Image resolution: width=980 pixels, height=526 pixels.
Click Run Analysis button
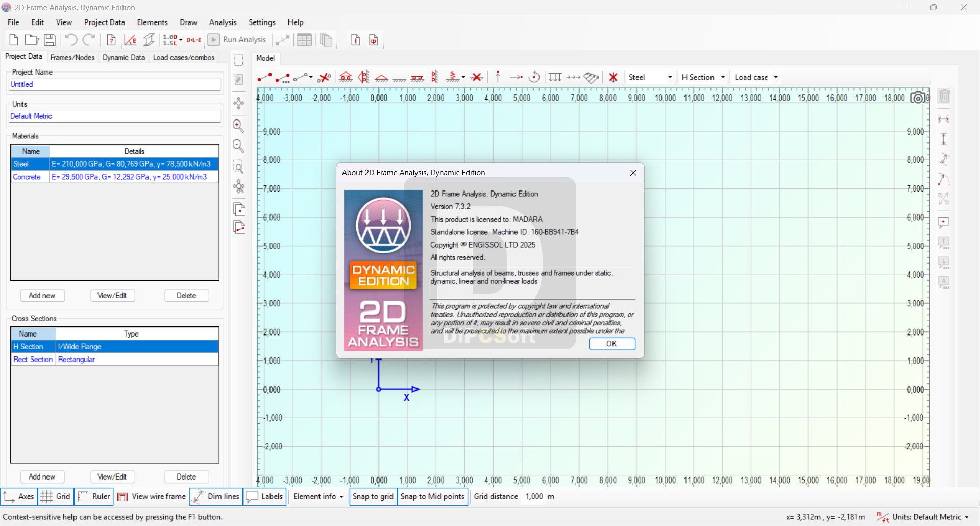(238, 40)
